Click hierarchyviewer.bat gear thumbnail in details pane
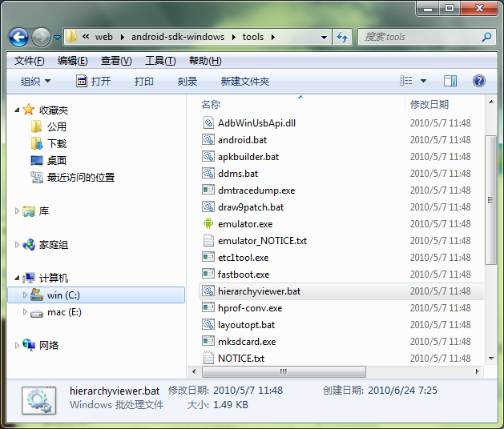Screen dimensions: 504x429 point(39,400)
